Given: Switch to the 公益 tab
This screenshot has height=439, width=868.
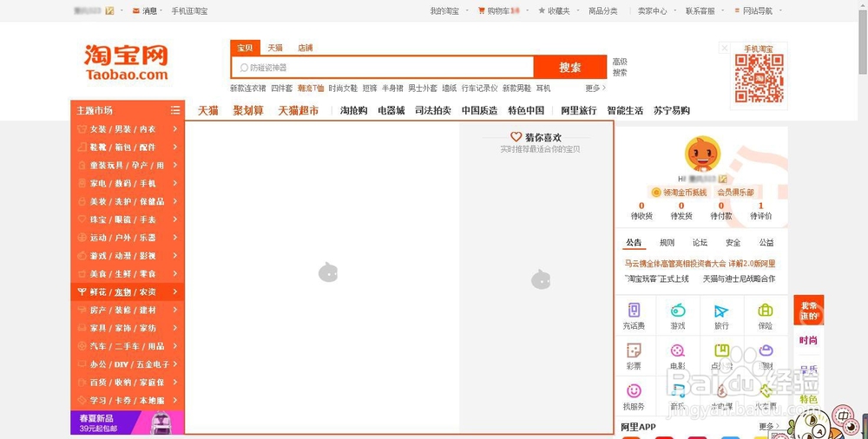Looking at the screenshot, I should [x=766, y=242].
